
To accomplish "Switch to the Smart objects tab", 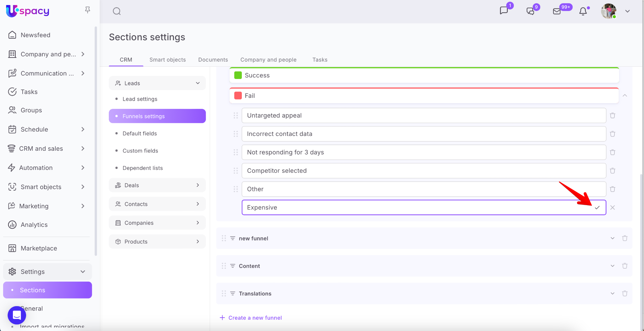I will 168,60.
